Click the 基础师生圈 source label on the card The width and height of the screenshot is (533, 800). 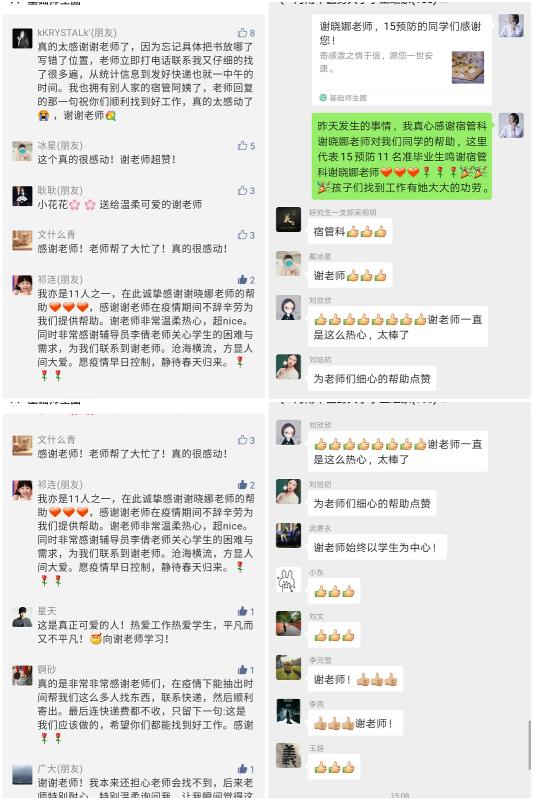pyautogui.click(x=343, y=97)
